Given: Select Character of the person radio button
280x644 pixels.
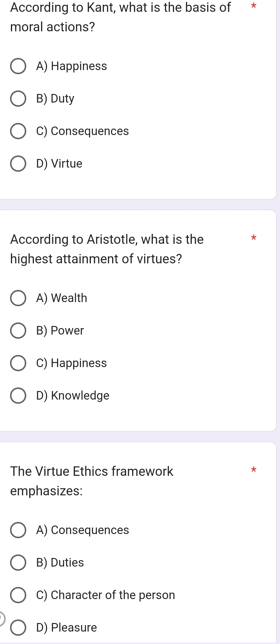Looking at the screenshot, I should tap(18, 595).
